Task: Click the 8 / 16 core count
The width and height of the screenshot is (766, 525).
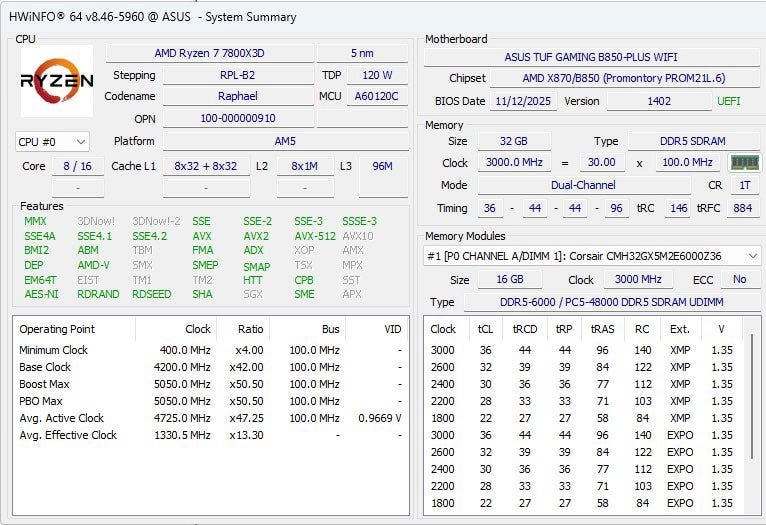Action: [78, 166]
